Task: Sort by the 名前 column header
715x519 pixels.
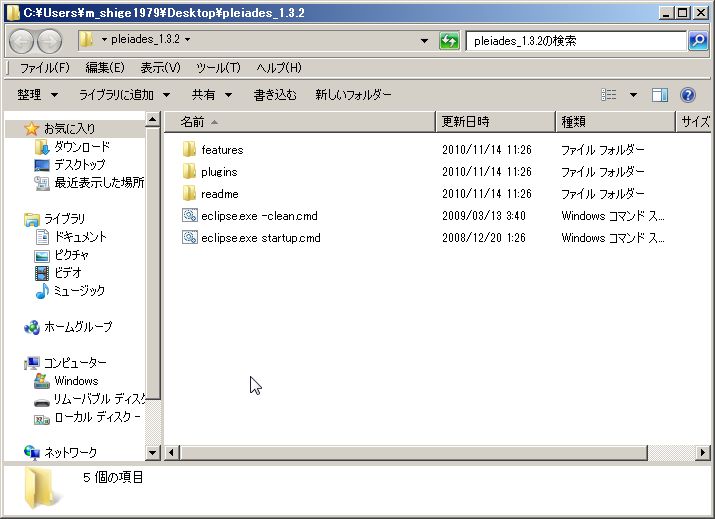Action: pyautogui.click(x=300, y=122)
